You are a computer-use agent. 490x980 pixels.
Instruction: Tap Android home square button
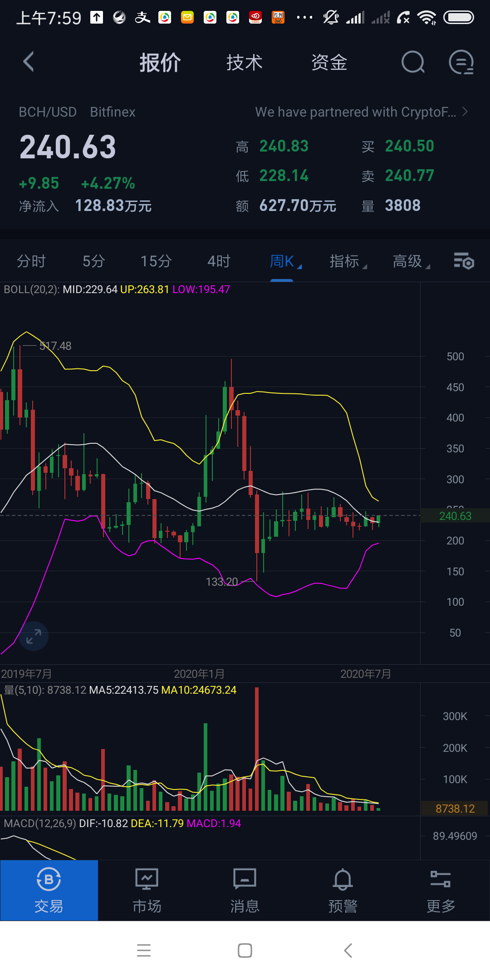coord(245,950)
